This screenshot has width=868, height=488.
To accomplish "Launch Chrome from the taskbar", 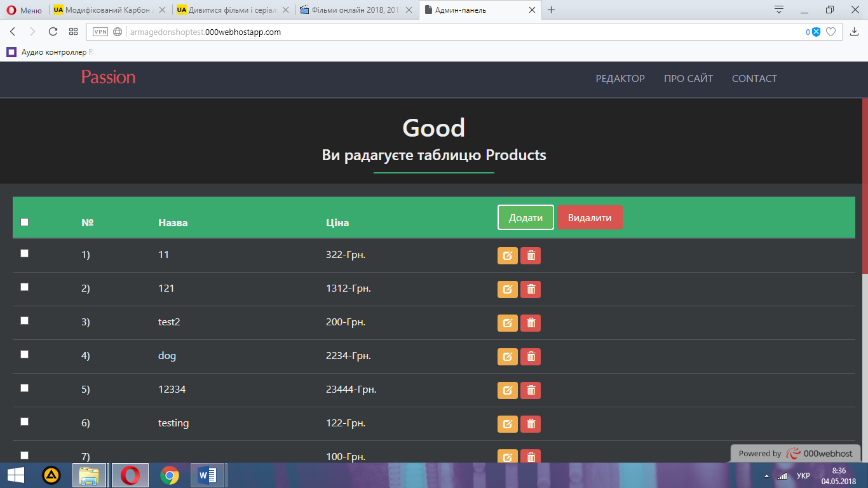I will coord(170,475).
